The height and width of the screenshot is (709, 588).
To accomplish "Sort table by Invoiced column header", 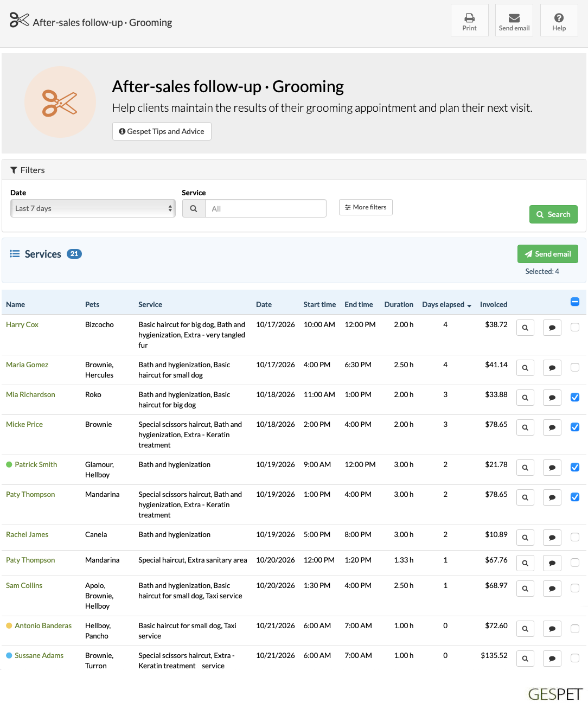I will [x=494, y=304].
